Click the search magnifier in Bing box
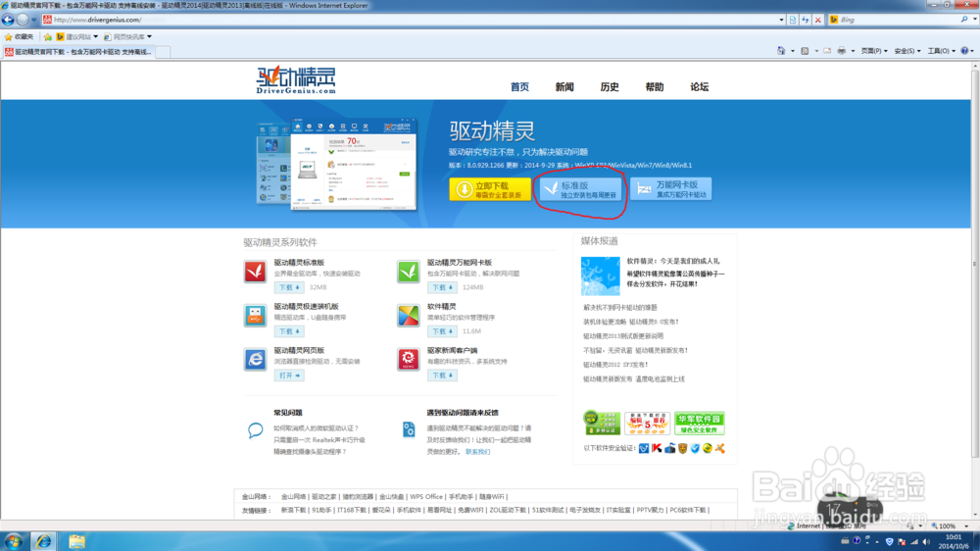Image resolution: width=980 pixels, height=551 pixels. [963, 20]
